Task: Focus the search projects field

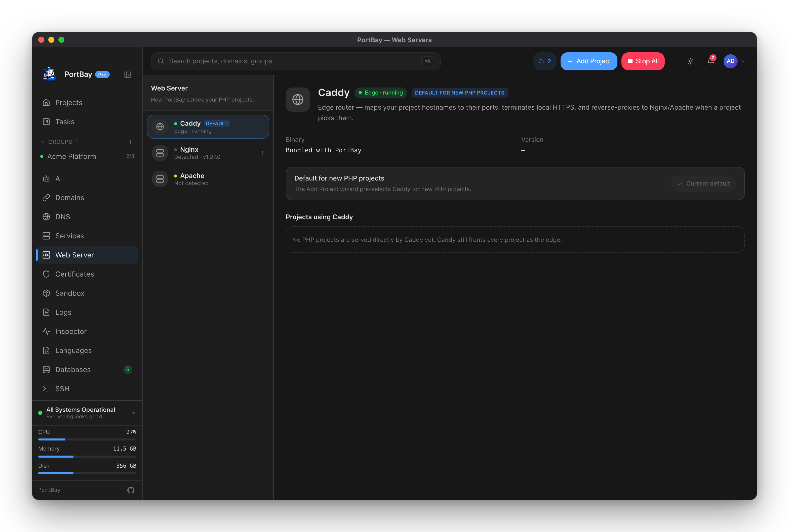Action: (x=296, y=61)
